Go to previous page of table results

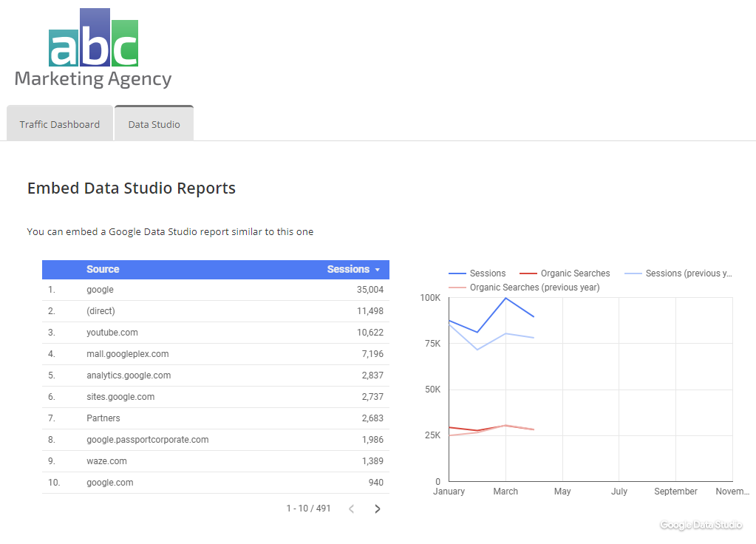point(352,509)
